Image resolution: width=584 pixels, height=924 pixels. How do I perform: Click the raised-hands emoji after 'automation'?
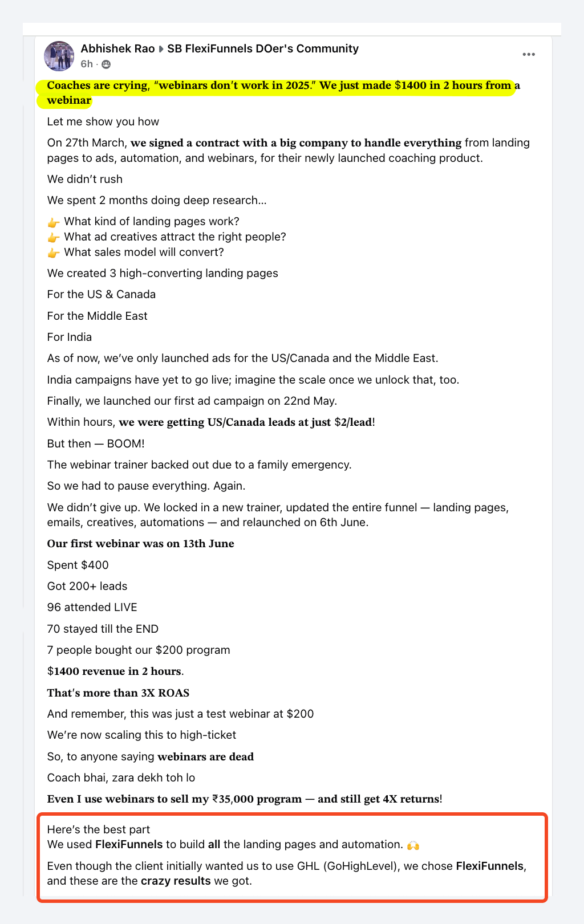[413, 845]
